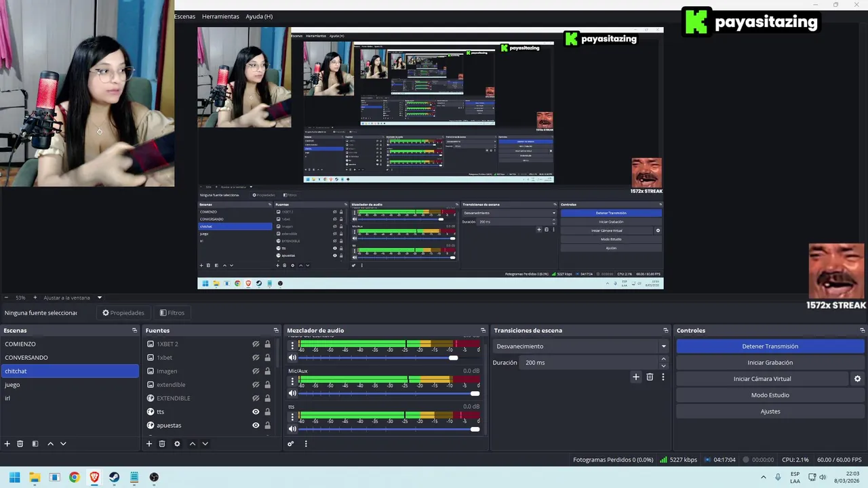This screenshot has height=488, width=868.
Task: Select irl scene
Action: tap(69, 399)
